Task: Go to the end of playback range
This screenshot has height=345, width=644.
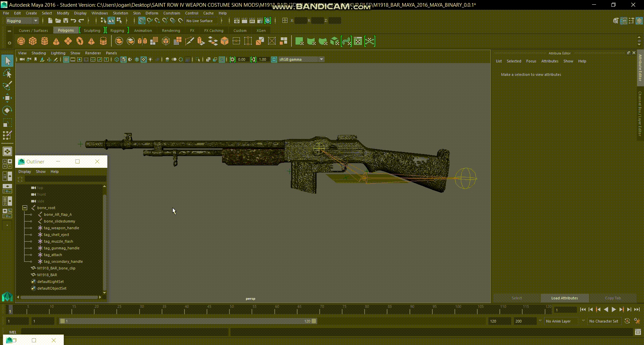Action: (x=637, y=309)
